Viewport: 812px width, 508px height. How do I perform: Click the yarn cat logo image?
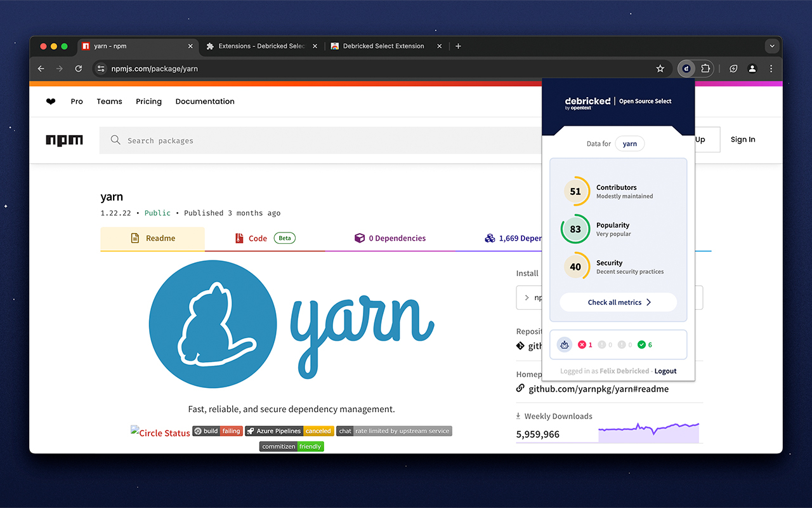click(x=213, y=324)
